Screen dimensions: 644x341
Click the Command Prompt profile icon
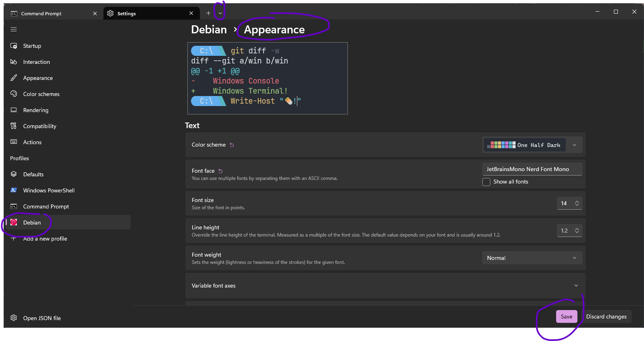[14, 206]
